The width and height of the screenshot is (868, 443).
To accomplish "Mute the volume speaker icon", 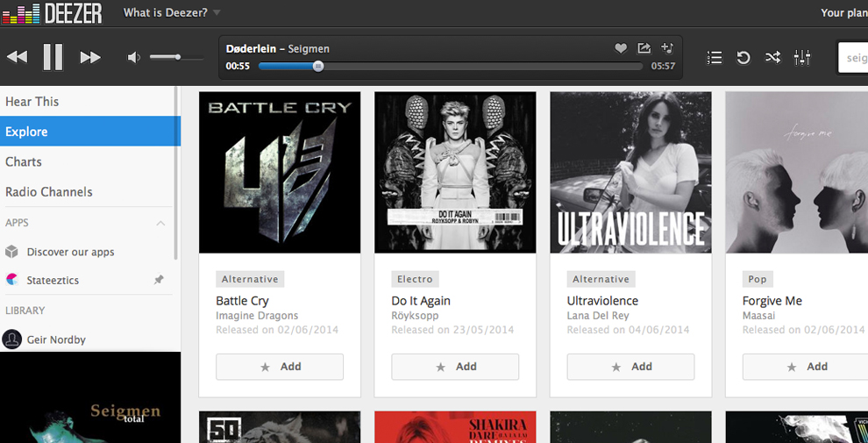I will coord(133,57).
